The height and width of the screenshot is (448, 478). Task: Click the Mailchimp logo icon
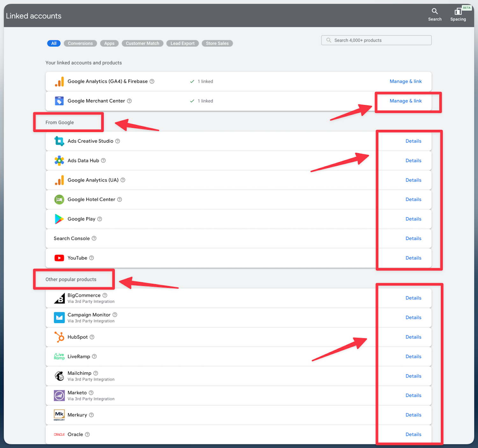59,376
